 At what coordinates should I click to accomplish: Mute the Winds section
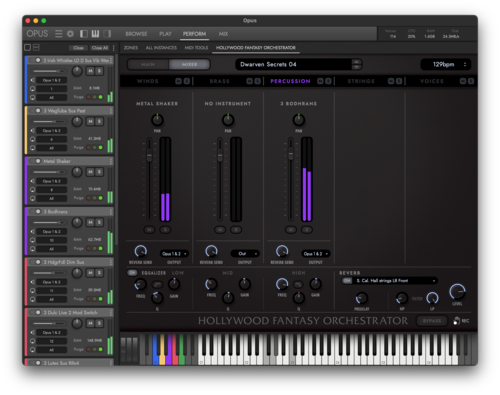click(x=178, y=81)
